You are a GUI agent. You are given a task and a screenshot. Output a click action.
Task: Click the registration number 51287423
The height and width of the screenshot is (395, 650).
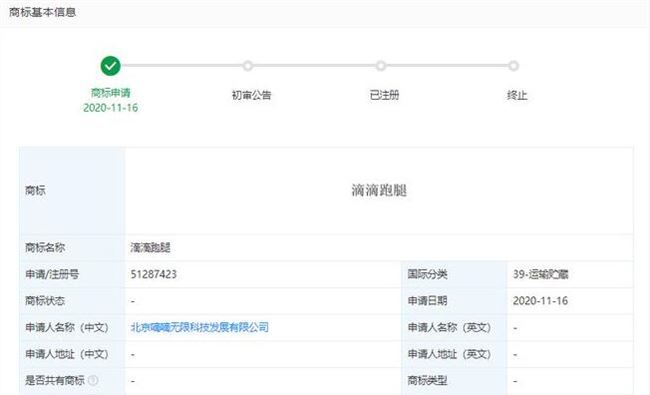pyautogui.click(x=154, y=274)
